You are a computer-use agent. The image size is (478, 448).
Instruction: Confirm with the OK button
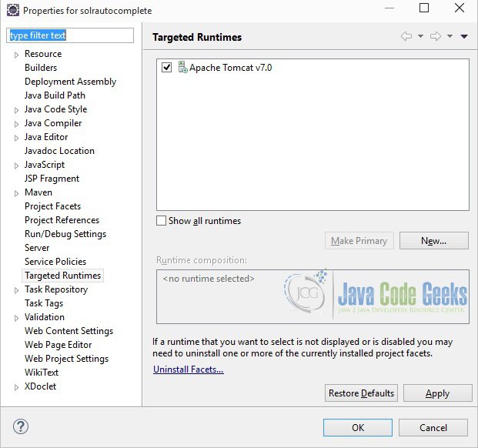click(358, 427)
